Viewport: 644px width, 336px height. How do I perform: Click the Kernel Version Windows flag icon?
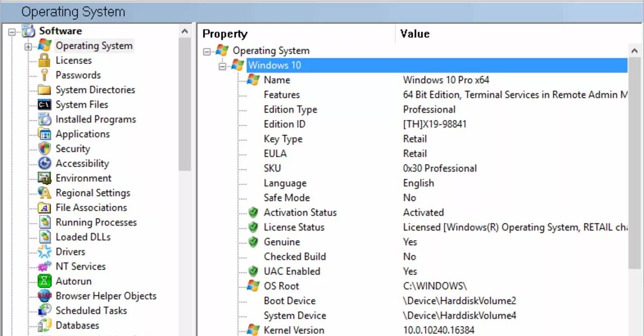click(x=253, y=330)
